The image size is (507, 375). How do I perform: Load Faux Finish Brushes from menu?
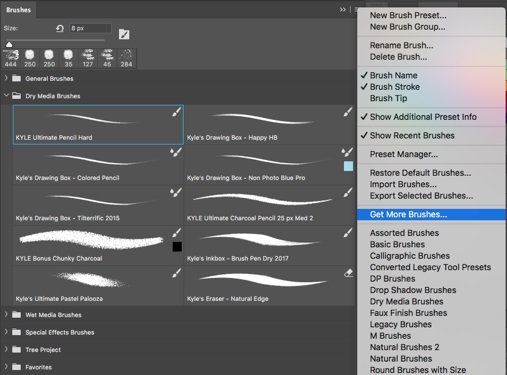[408, 313]
